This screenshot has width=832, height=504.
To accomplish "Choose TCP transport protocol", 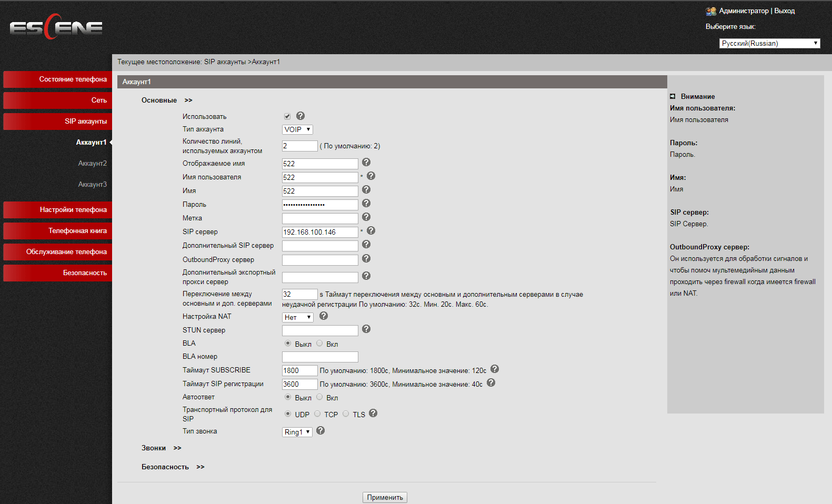I will tap(317, 414).
